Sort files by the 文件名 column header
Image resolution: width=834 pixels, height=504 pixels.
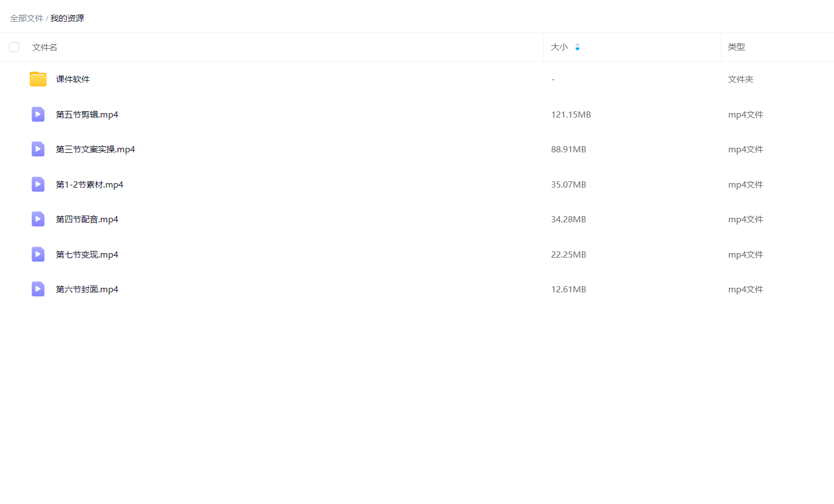(45, 47)
